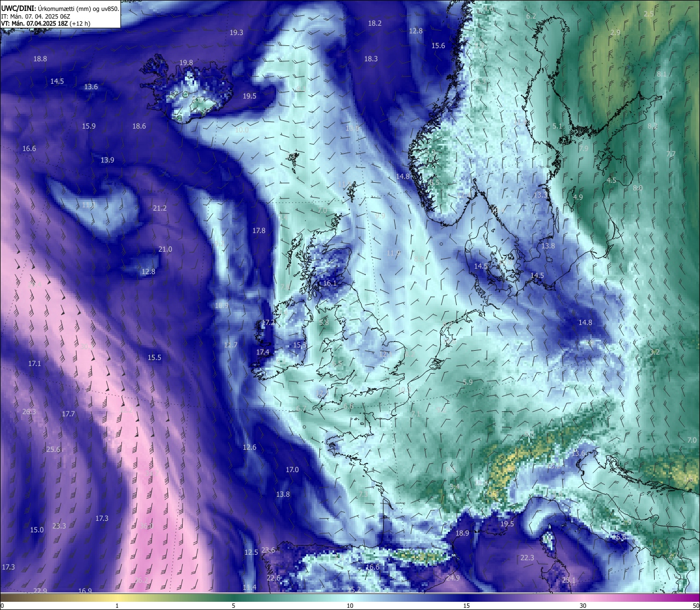Click the 18.9 value in the Mediterranean
The image size is (700, 610).
(x=462, y=533)
